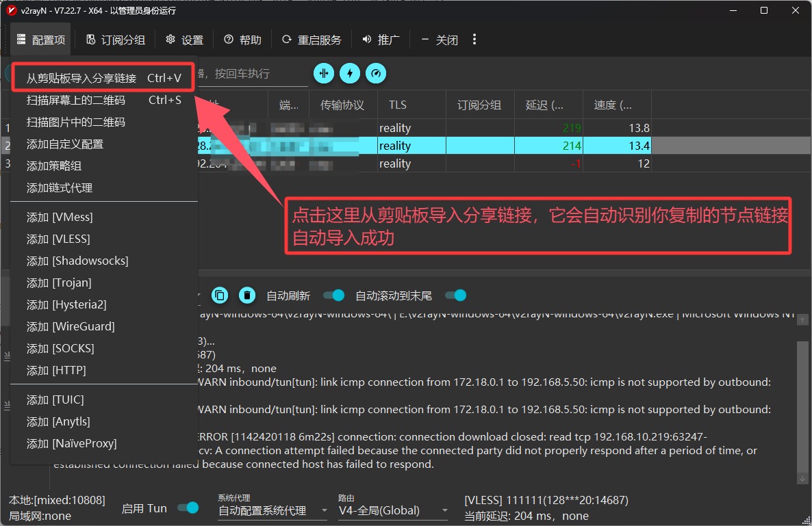The height and width of the screenshot is (526, 812).
Task: Sort by 端口 column header
Action: coord(288,105)
